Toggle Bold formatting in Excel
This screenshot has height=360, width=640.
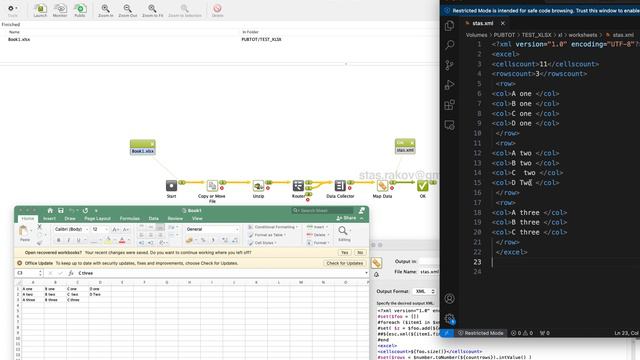pos(58,240)
